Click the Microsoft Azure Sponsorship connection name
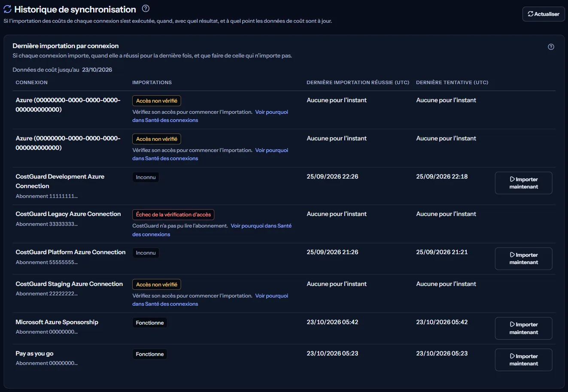 (57, 322)
